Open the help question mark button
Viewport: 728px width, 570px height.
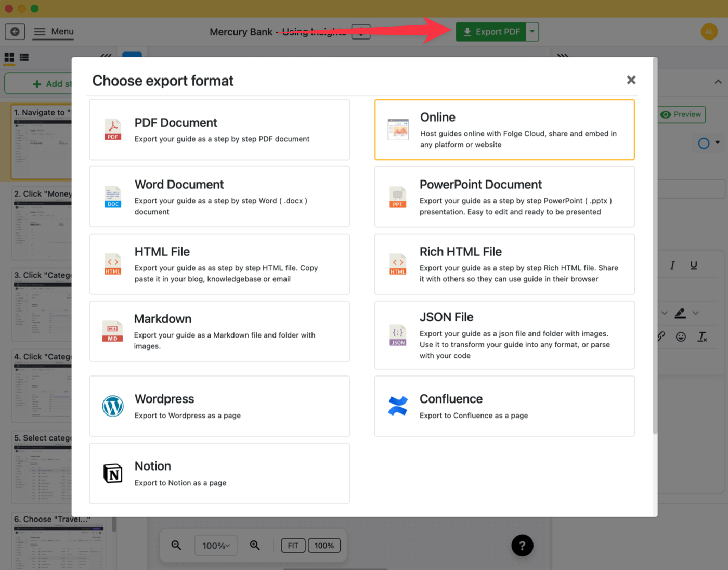click(522, 546)
